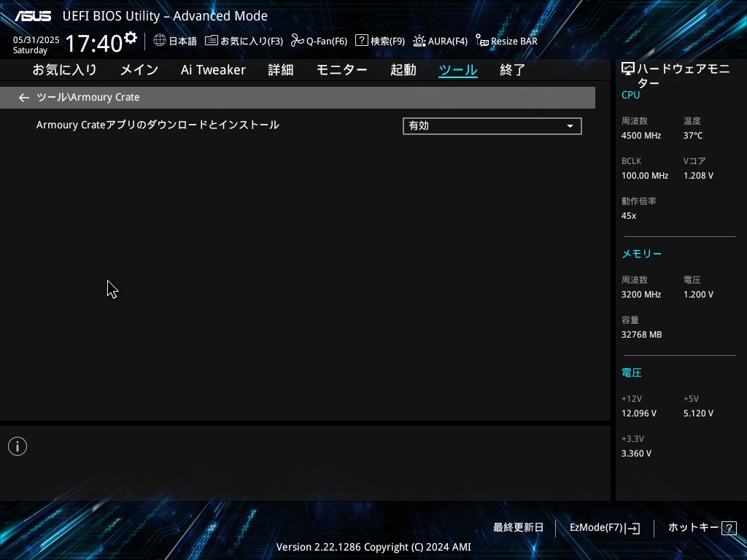Switch to the モニター tab

341,70
